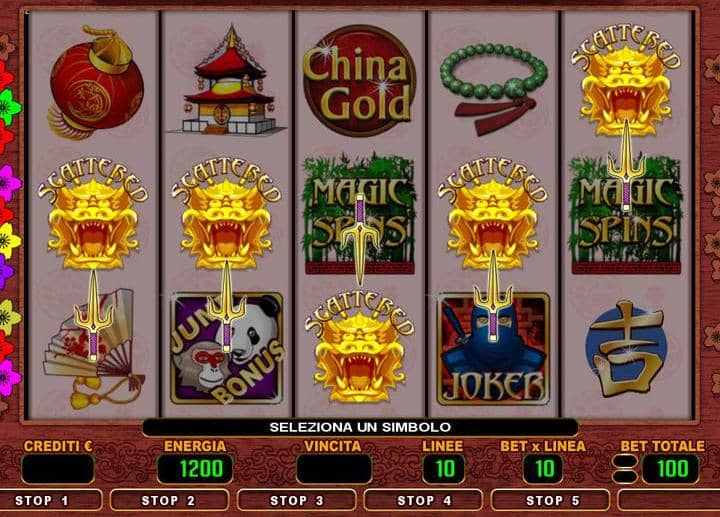720x517 pixels.
Task: Click the LINEE value display
Action: 444,469
